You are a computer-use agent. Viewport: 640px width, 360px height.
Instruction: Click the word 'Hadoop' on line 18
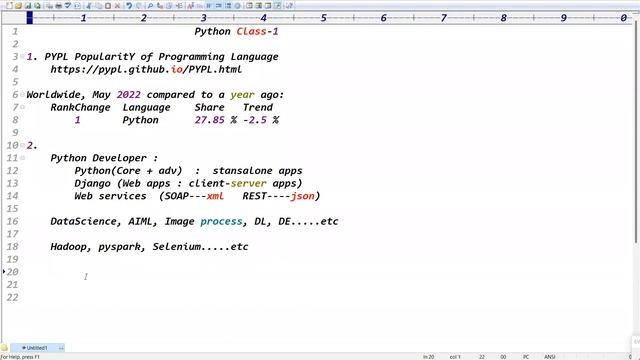point(68,247)
